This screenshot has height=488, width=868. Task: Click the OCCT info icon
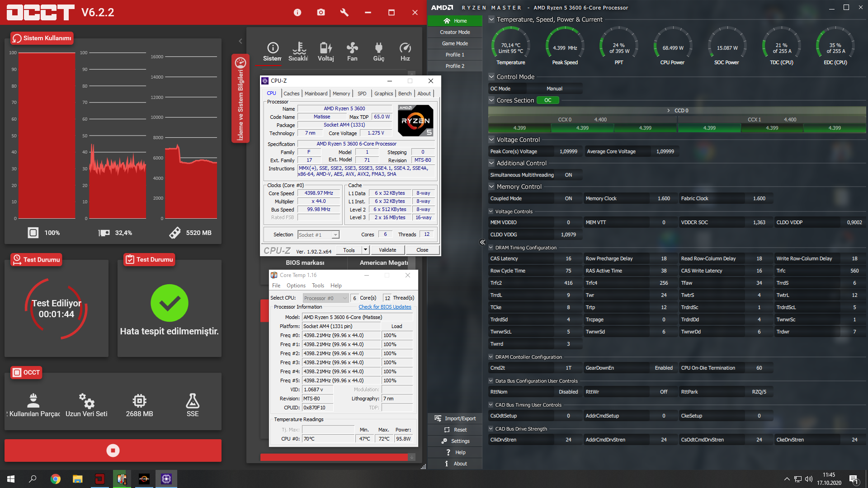(297, 12)
